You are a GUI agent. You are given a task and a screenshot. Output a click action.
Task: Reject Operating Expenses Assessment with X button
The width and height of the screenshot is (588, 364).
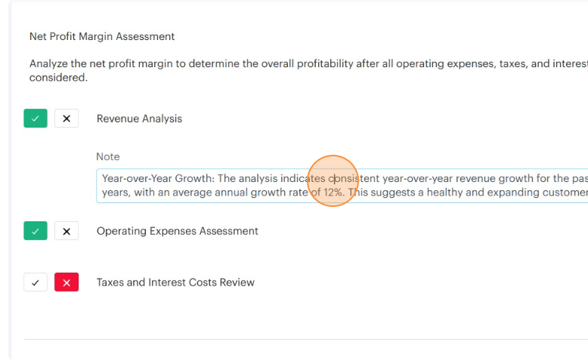[x=67, y=231]
